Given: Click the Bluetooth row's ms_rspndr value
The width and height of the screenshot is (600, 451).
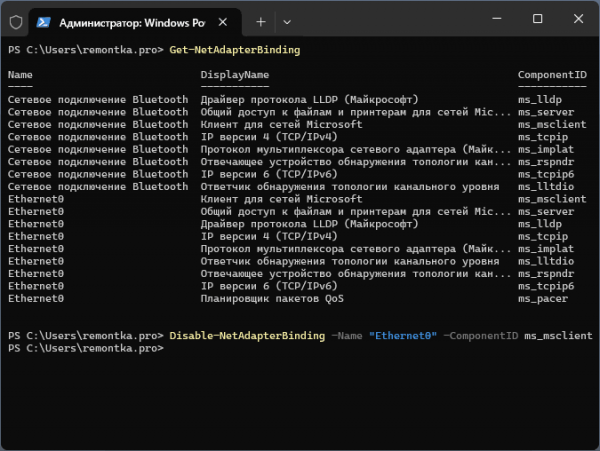Looking at the screenshot, I should 546,162.
